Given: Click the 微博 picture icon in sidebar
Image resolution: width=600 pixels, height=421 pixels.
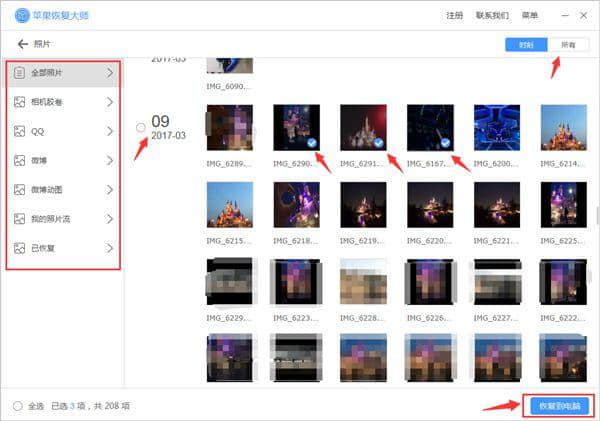Looking at the screenshot, I should 19,160.
